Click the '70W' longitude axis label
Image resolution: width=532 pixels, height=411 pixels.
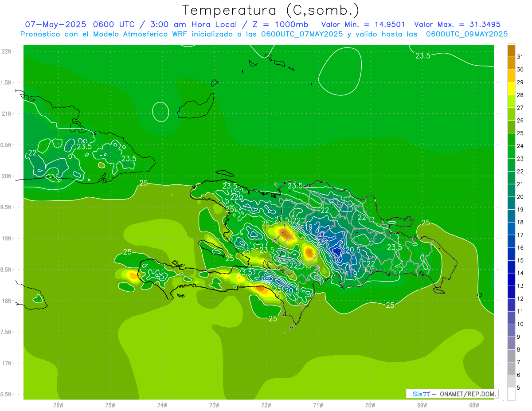pos(370,405)
